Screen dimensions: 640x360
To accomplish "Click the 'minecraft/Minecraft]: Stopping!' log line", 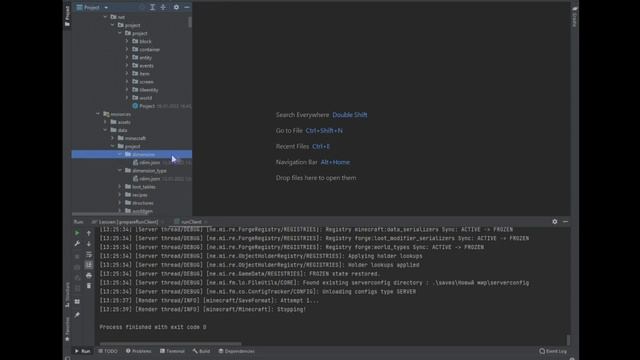I will pyautogui.click(x=203, y=309).
